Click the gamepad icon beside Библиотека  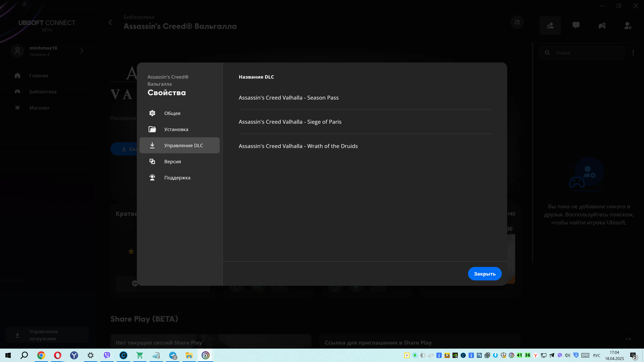17,92
